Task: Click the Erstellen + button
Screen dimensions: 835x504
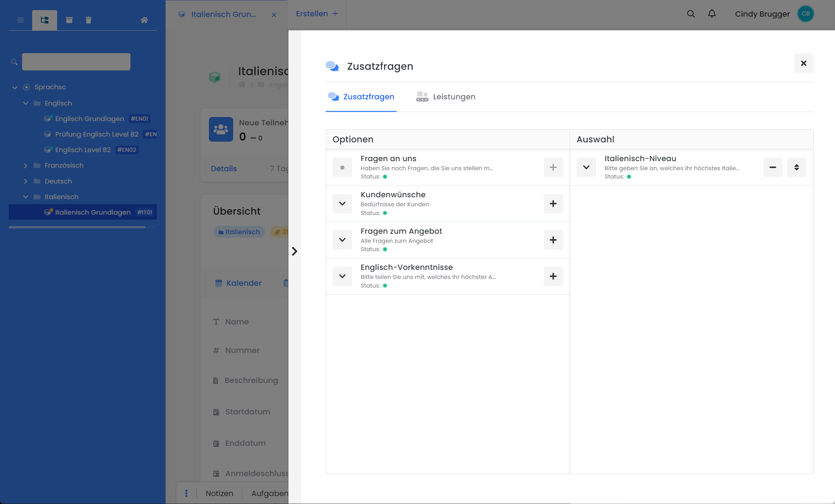Action: pos(317,14)
